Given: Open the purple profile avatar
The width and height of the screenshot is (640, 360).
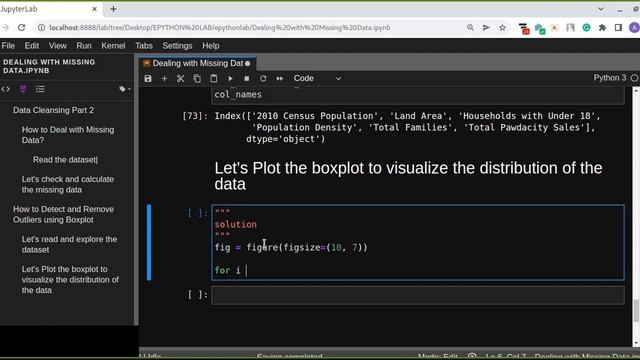Looking at the screenshot, I should pos(634,27).
